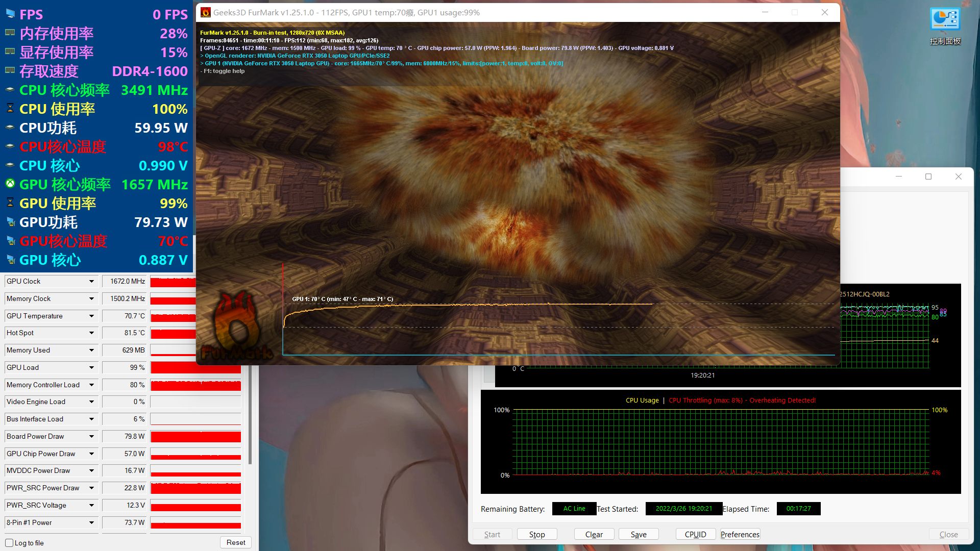
Task: Click the GPU Clock 1672.0 MHz value field
Action: click(x=125, y=281)
